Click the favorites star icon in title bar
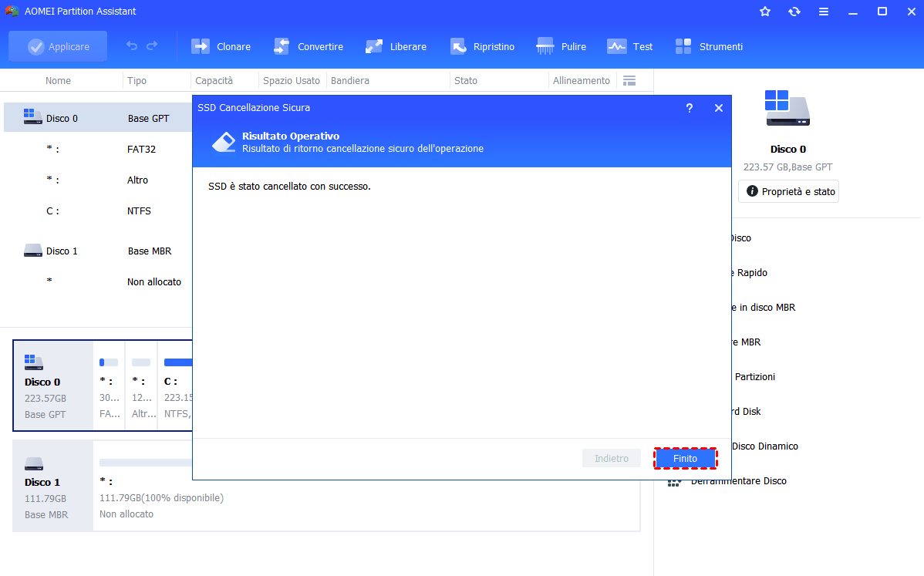 765,12
